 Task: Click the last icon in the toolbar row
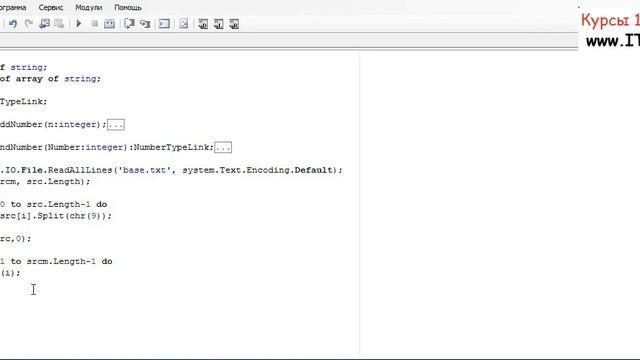pos(234,24)
